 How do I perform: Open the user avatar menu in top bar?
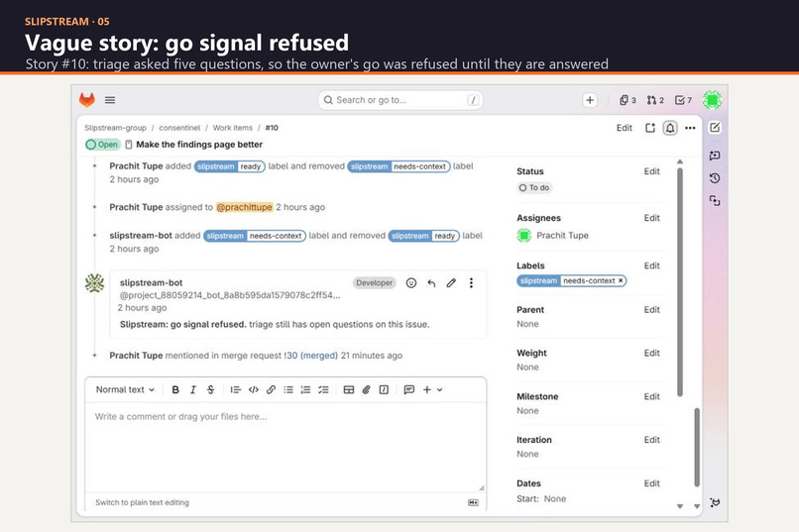712,100
